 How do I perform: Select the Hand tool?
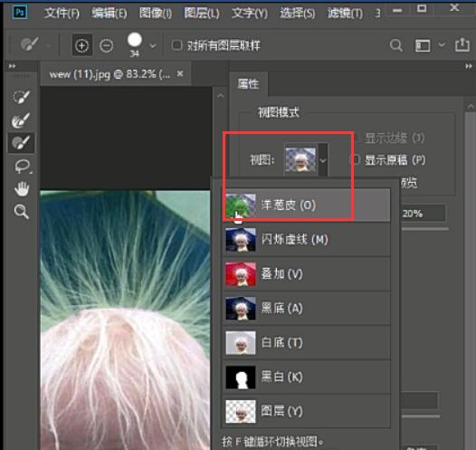pyautogui.click(x=22, y=188)
